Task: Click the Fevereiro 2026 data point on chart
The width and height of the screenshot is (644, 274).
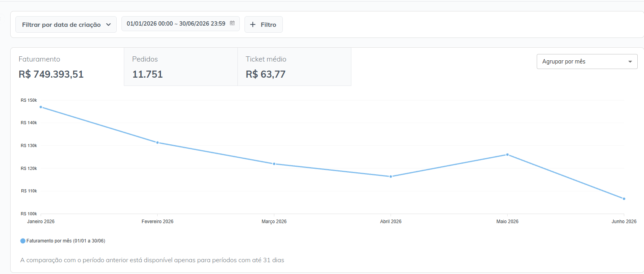Action: point(157,143)
